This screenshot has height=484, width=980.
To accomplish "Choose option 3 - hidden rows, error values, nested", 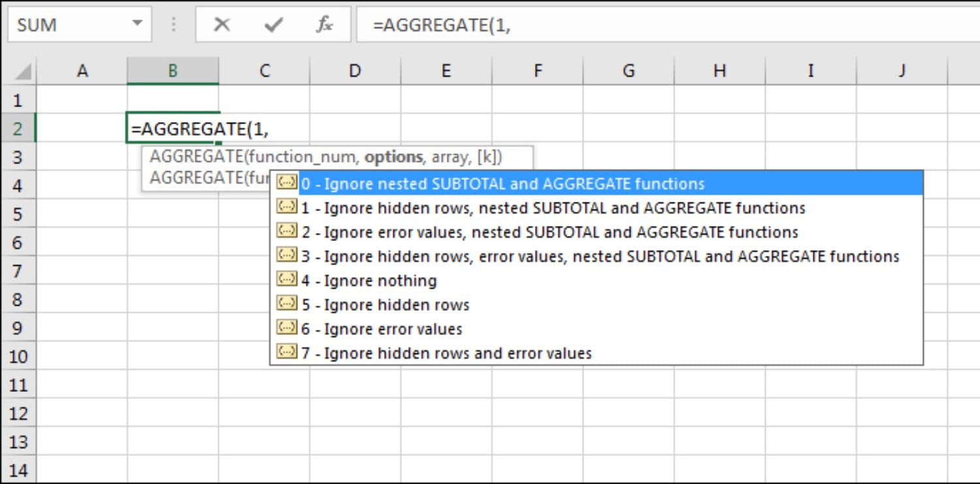I will [596, 256].
